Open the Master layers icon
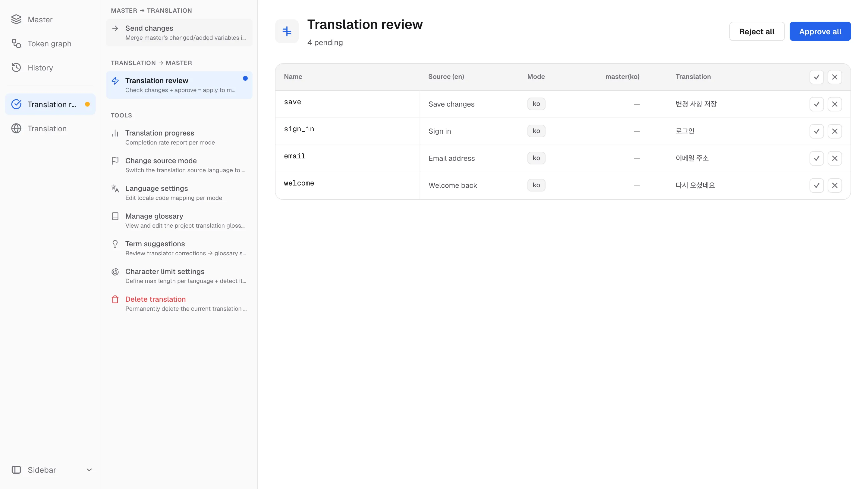Screen dimensions: 868x489 [16, 20]
